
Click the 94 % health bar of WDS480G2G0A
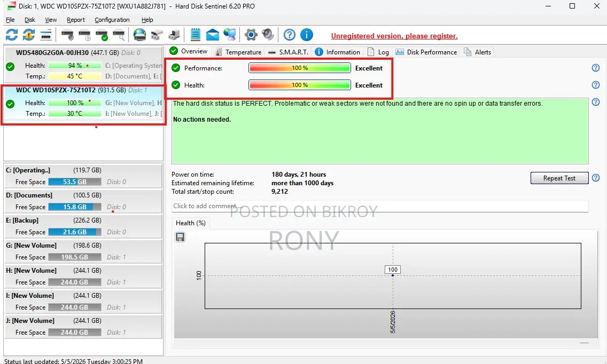point(75,65)
